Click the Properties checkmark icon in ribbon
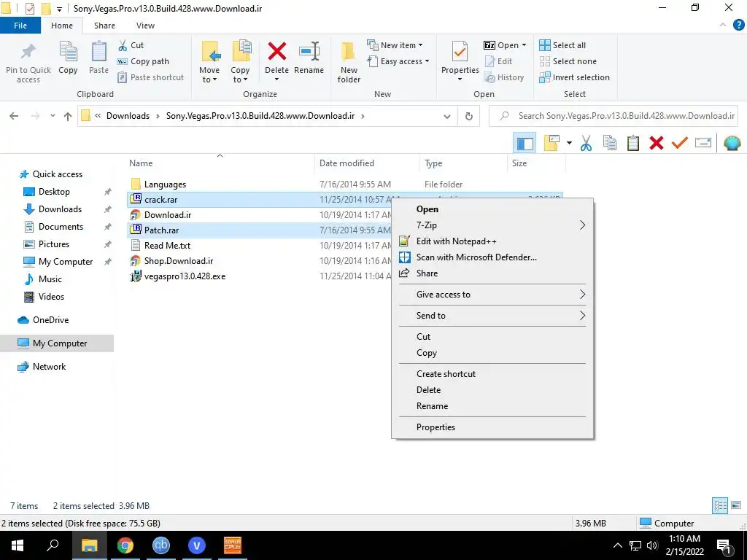The height and width of the screenshot is (560, 747). coord(460,52)
